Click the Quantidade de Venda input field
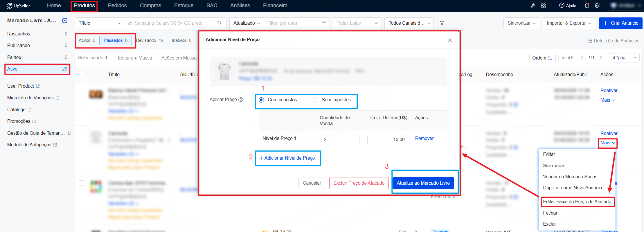This screenshot has width=644, height=232. (339, 140)
